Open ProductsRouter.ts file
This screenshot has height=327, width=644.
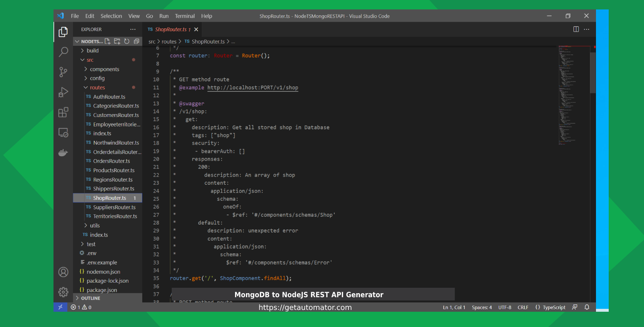114,170
